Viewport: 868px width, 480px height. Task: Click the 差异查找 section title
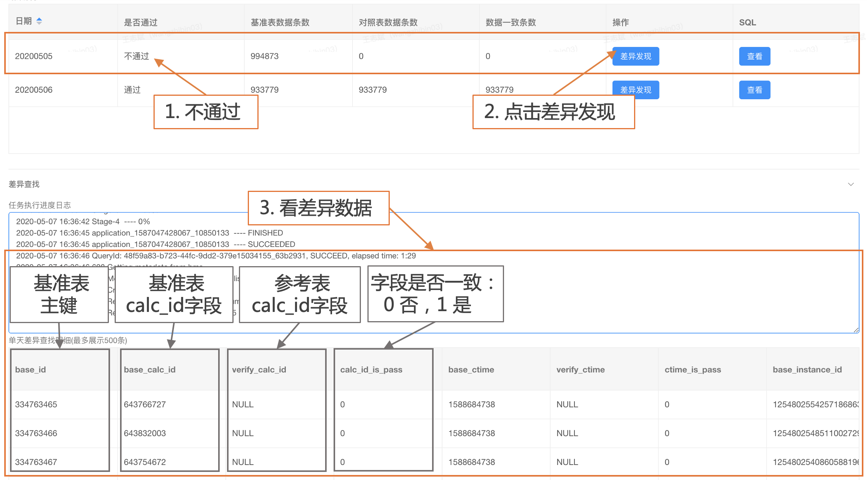tap(24, 184)
